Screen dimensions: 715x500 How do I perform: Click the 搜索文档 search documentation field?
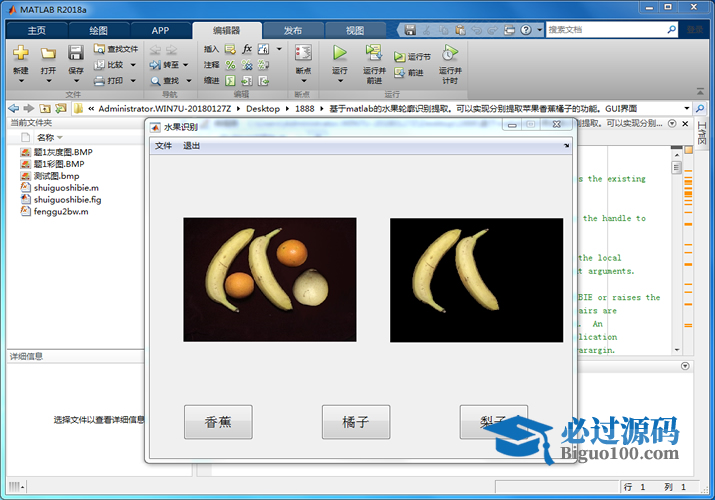[606, 30]
